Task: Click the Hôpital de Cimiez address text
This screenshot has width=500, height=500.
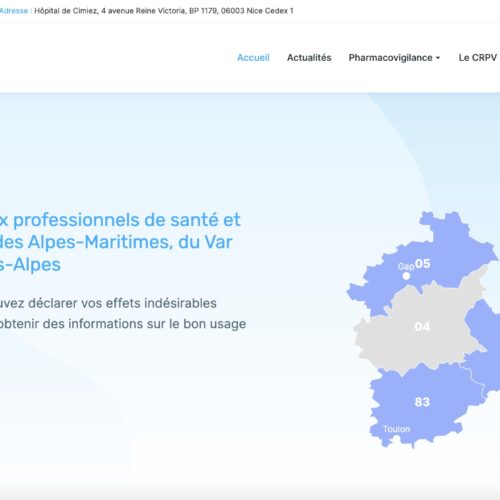Action: pos(164,11)
